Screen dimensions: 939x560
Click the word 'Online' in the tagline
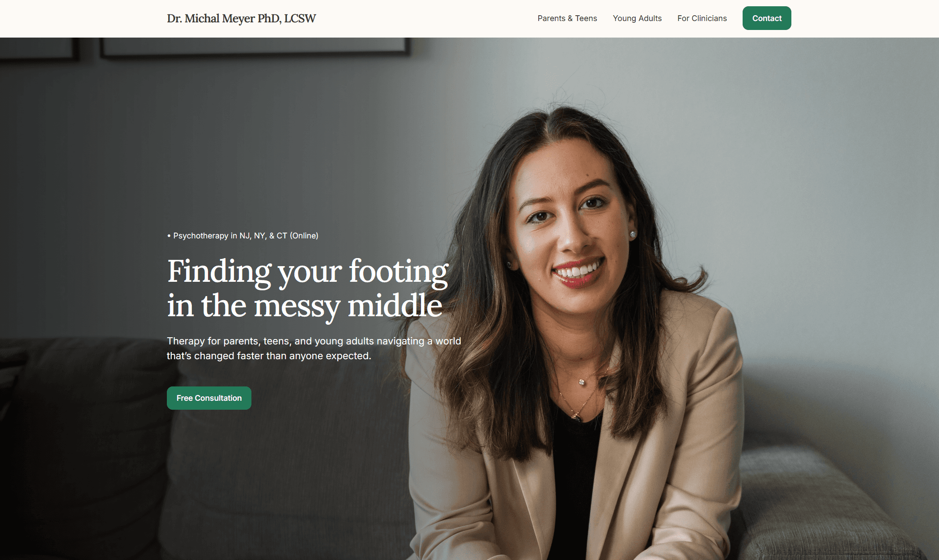(304, 236)
